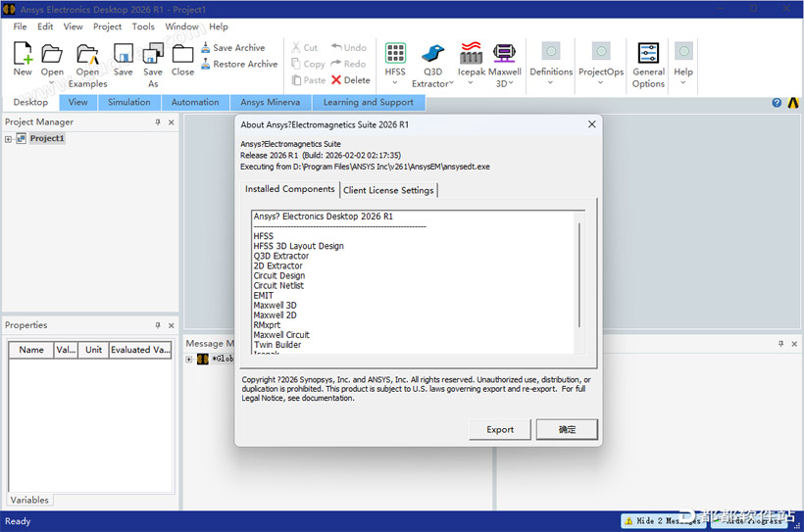804x532 pixels.
Task: Close the Project Manager panel
Action: point(172,122)
